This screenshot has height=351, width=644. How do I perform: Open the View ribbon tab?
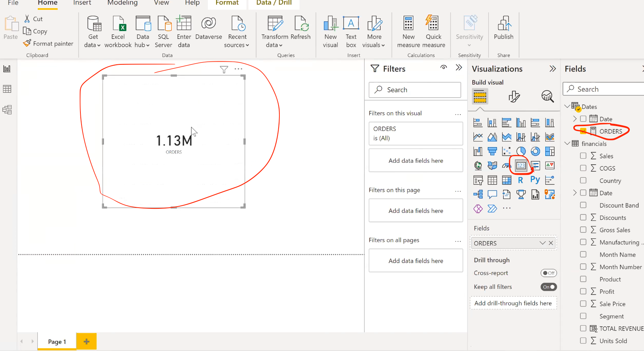[x=162, y=3]
